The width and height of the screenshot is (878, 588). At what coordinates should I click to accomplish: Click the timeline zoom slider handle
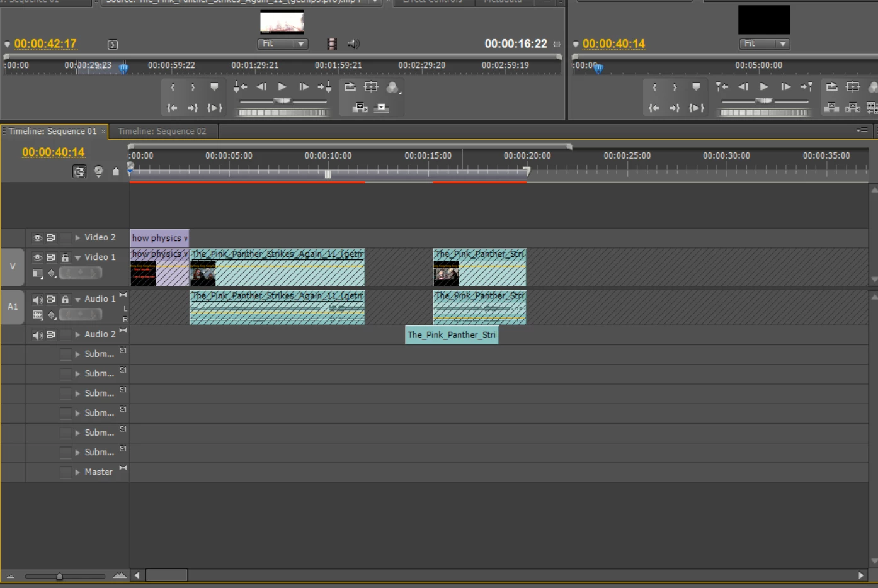pyautogui.click(x=59, y=576)
